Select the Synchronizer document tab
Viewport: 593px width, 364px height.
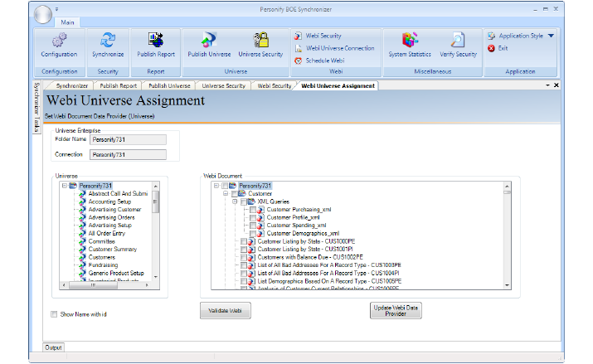point(71,85)
